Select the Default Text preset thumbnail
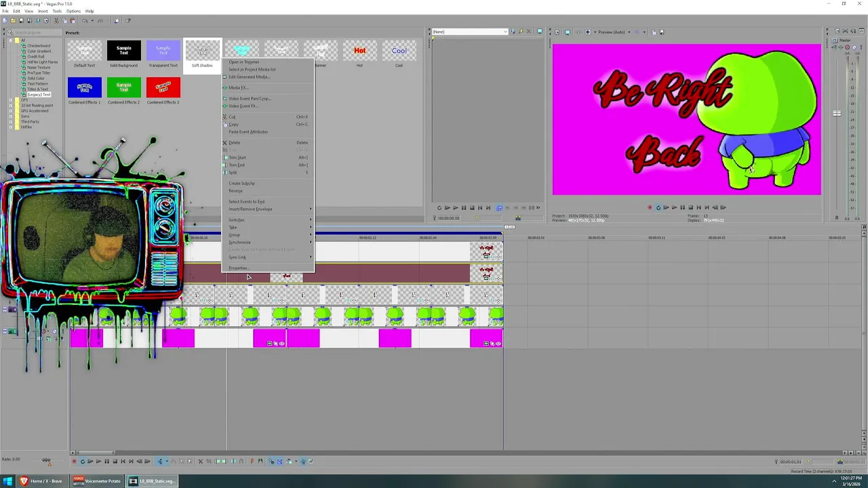Viewport: 868px width, 488px height. pyautogui.click(x=85, y=51)
